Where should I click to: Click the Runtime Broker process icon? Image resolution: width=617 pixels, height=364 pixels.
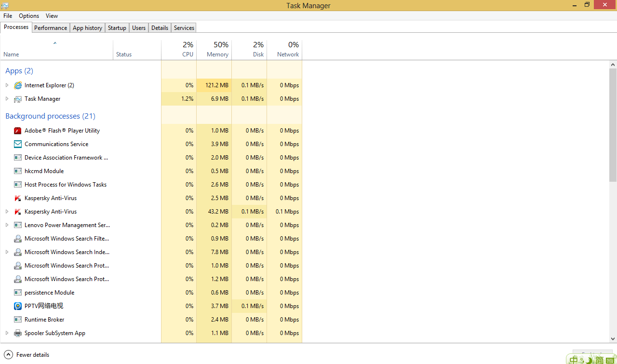click(x=18, y=320)
